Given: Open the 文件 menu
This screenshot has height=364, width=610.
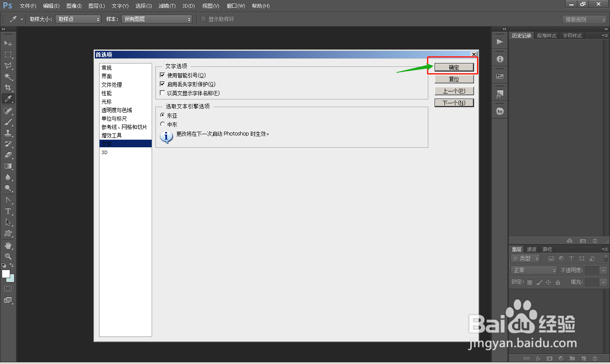Looking at the screenshot, I should (28, 6).
